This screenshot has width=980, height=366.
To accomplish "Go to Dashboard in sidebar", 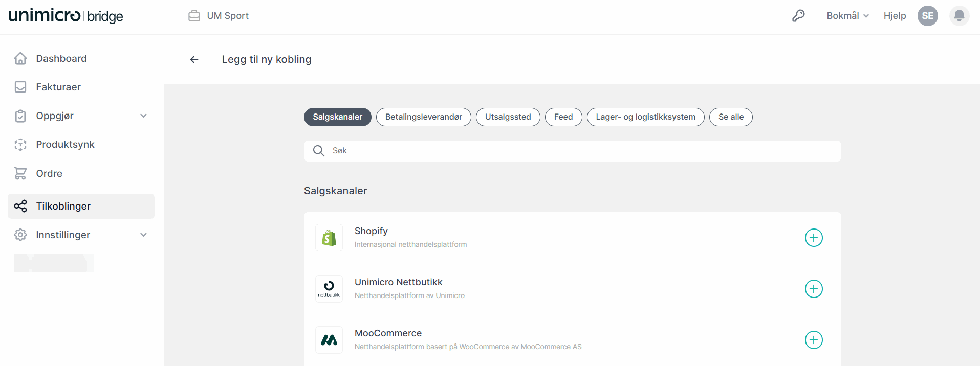I will (x=61, y=59).
